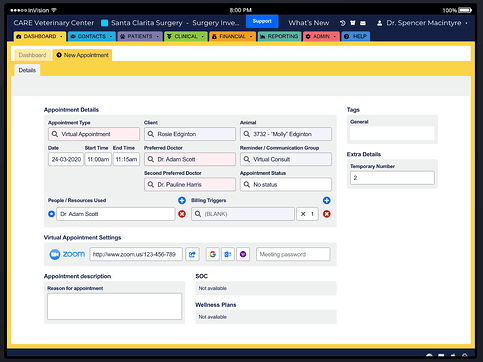Click search icon in Client field

[151, 134]
